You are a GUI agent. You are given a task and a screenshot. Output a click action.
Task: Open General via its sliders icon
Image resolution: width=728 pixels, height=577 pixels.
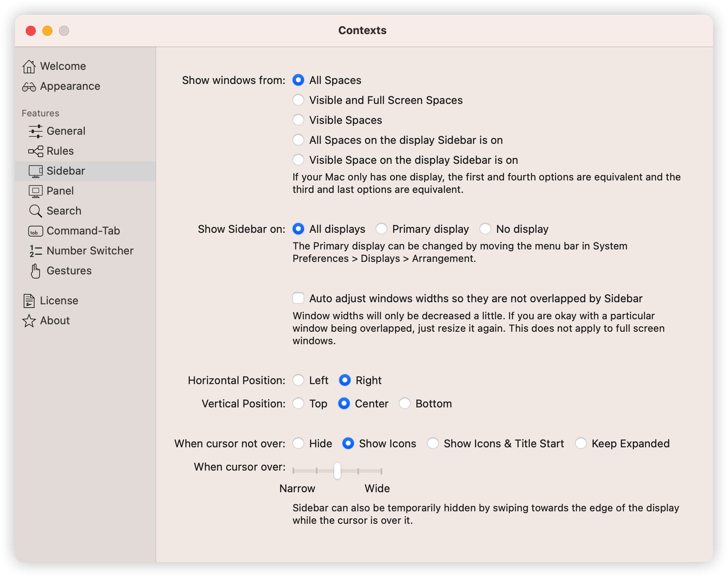[36, 131]
